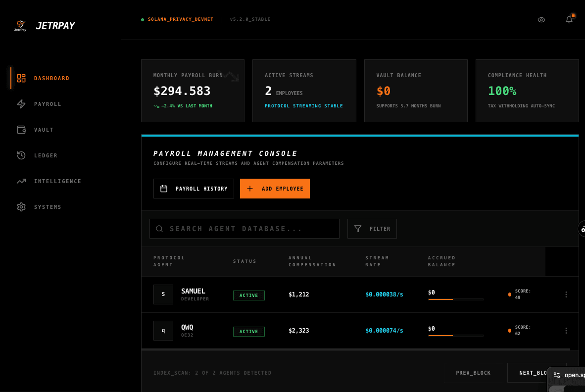
Task: Click QWQ agent name
Action: point(187,327)
